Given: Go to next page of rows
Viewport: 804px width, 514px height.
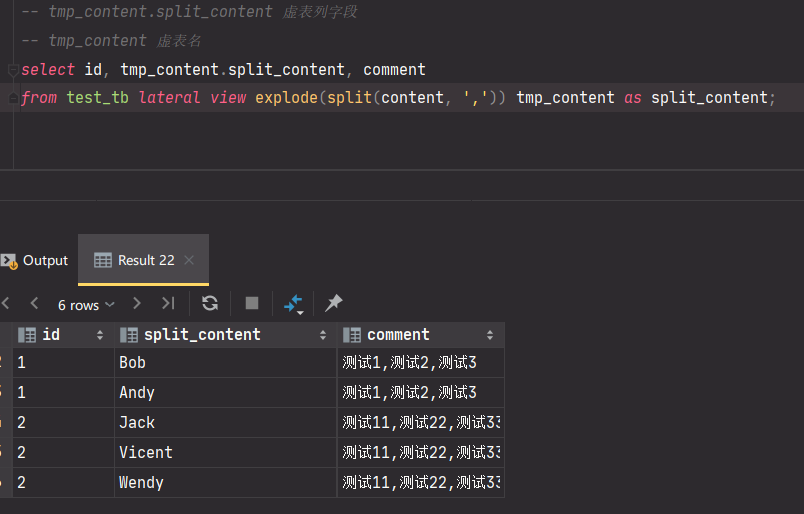Looking at the screenshot, I should pyautogui.click(x=137, y=303).
